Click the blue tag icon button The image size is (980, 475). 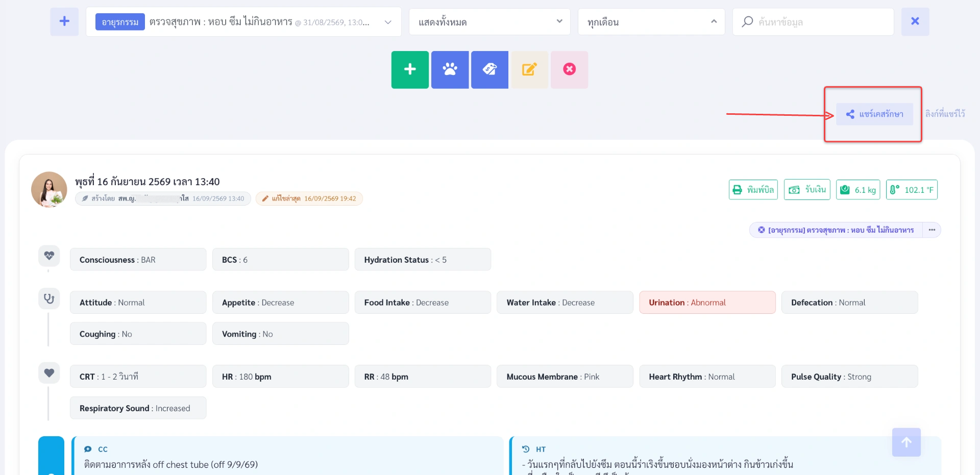(x=489, y=69)
